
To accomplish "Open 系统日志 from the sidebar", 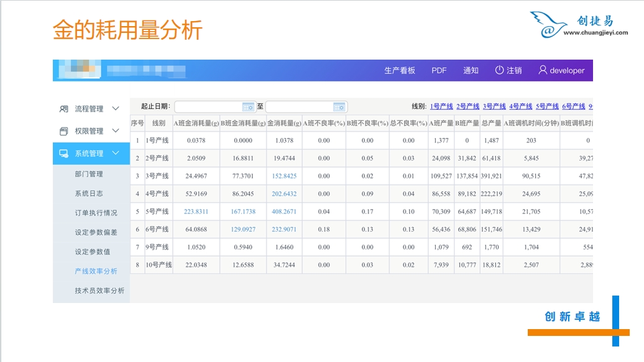I will click(x=89, y=194).
